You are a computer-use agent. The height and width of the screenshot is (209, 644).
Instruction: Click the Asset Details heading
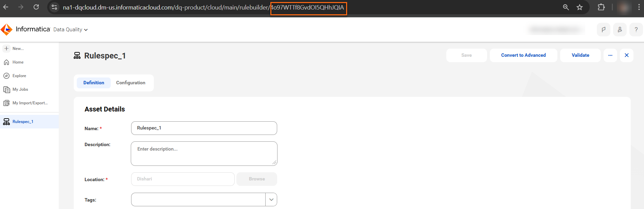tap(105, 109)
